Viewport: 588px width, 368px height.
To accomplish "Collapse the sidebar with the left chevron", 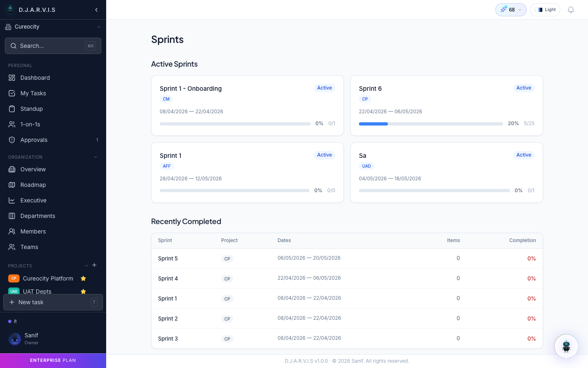I will click(x=96, y=10).
